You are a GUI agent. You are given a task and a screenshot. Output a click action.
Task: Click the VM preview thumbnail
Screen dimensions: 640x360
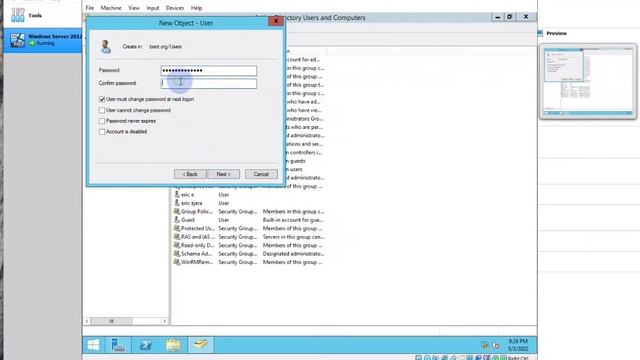coord(588,81)
